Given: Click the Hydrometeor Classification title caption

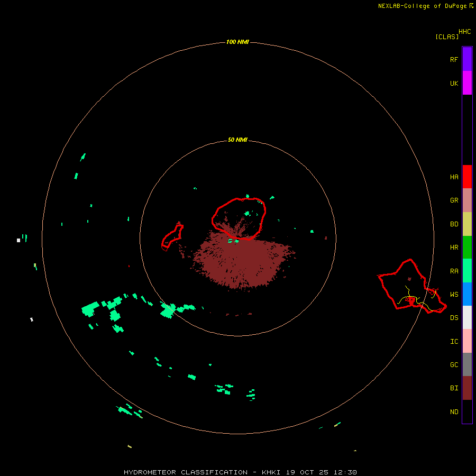Looking at the screenshot, I should (240, 472).
